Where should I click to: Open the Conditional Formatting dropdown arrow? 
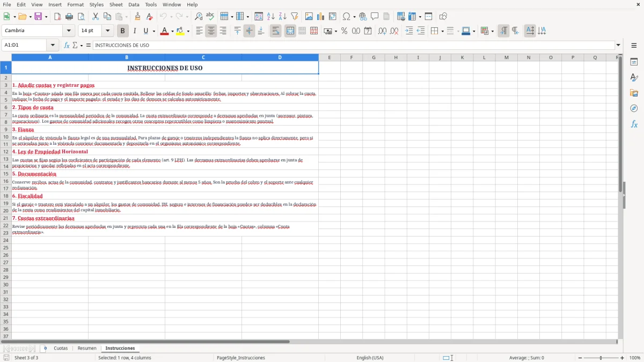coord(492,31)
